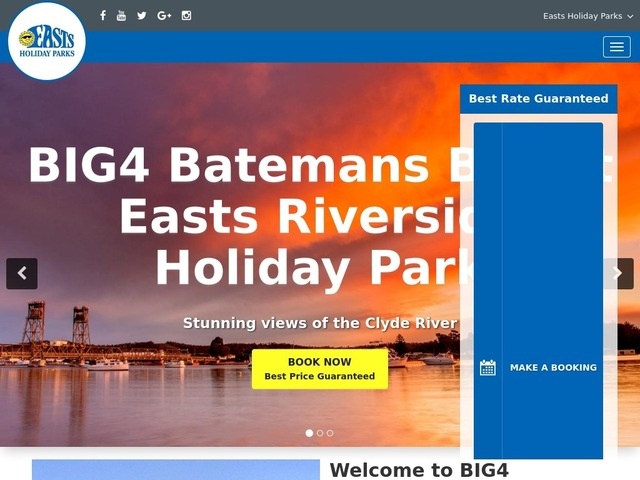640x480 pixels.
Task: Click the yellow Book Now button
Action: (x=320, y=369)
